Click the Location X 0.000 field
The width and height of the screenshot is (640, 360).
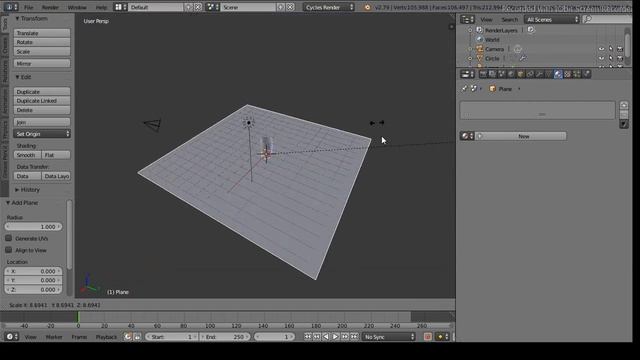(x=33, y=271)
